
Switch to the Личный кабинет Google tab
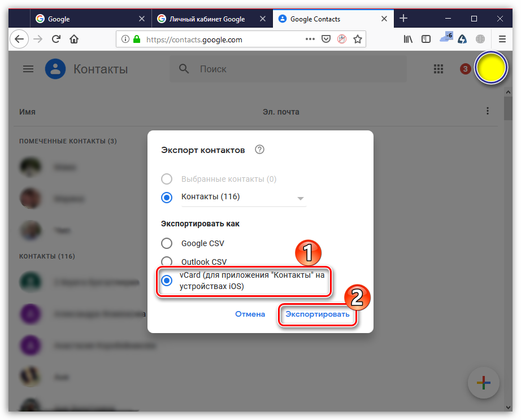[212, 19]
